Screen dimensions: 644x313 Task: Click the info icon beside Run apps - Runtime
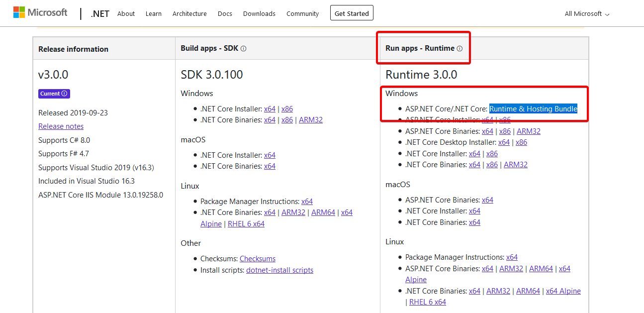(x=460, y=49)
